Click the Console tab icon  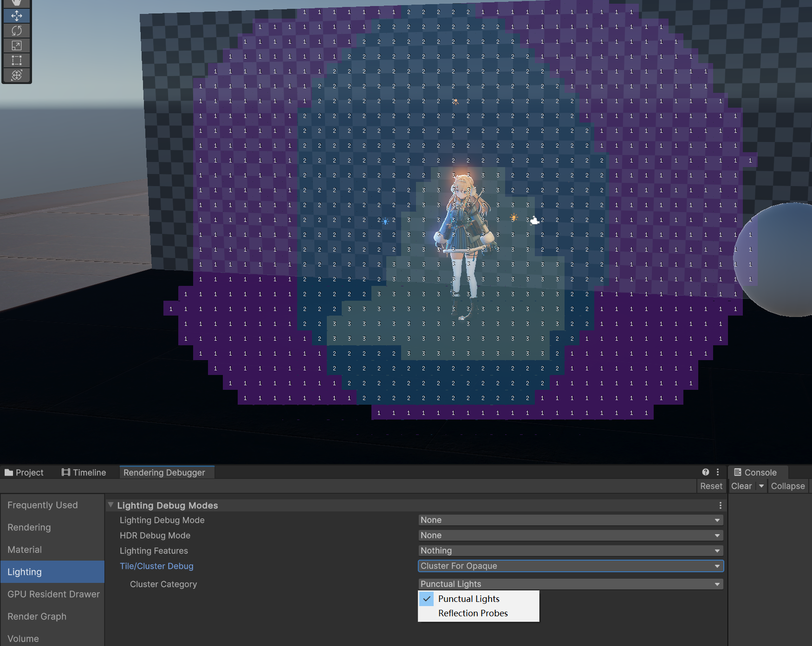(x=737, y=472)
